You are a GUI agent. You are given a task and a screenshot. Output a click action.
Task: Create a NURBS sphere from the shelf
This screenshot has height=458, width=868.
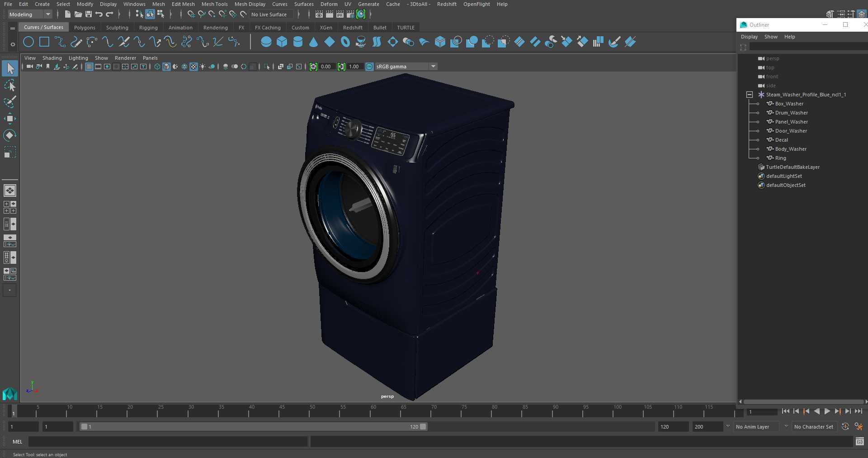tap(266, 42)
